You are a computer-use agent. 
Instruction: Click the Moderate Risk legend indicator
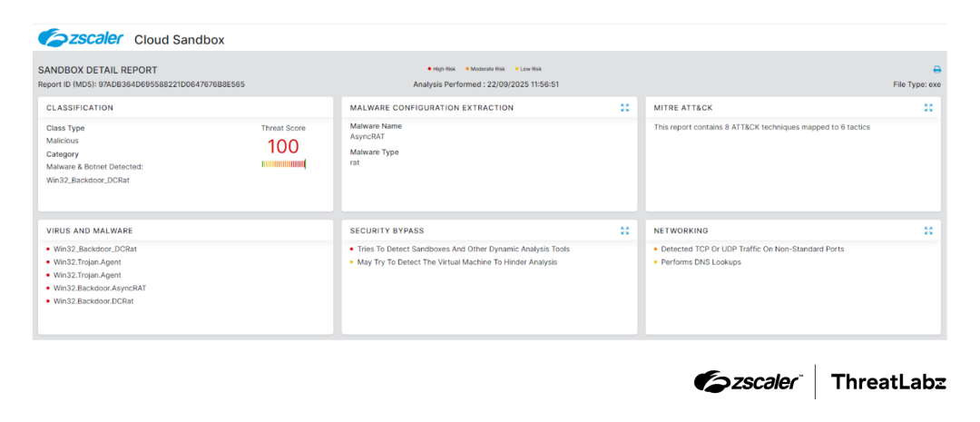(485, 69)
